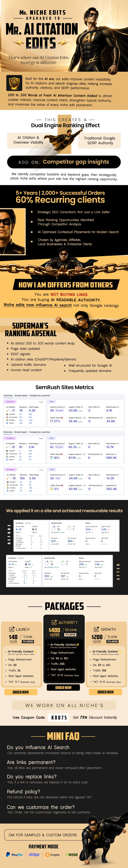Click the AI Overview Google icon in the 201 mentions row
The image size is (128, 868).
[x=7, y=417]
